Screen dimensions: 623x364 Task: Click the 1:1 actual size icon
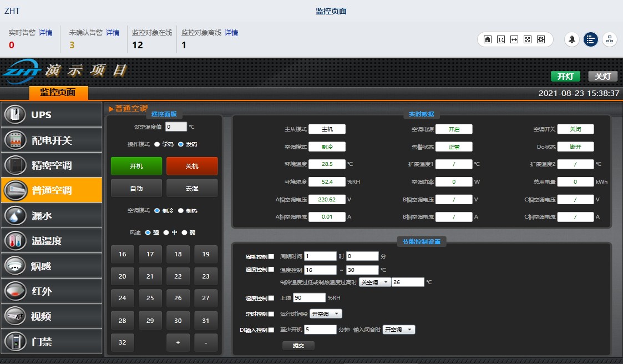point(501,39)
